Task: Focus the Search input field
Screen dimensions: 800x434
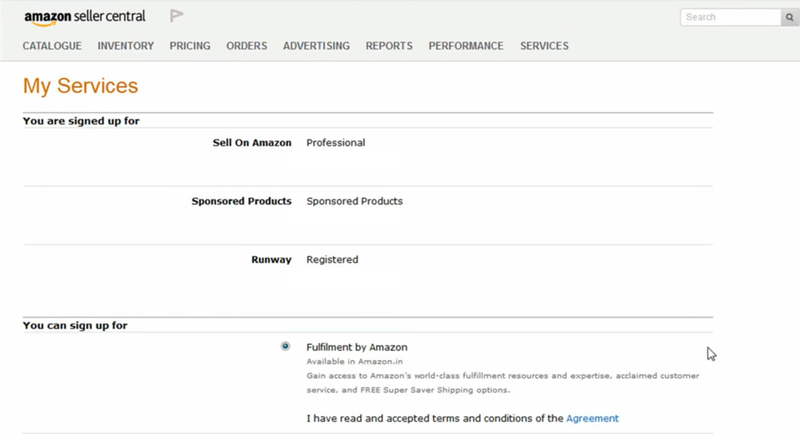Action: click(731, 17)
